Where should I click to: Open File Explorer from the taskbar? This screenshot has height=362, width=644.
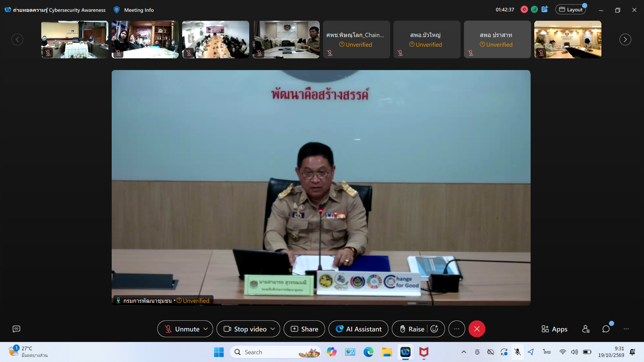pos(387,352)
